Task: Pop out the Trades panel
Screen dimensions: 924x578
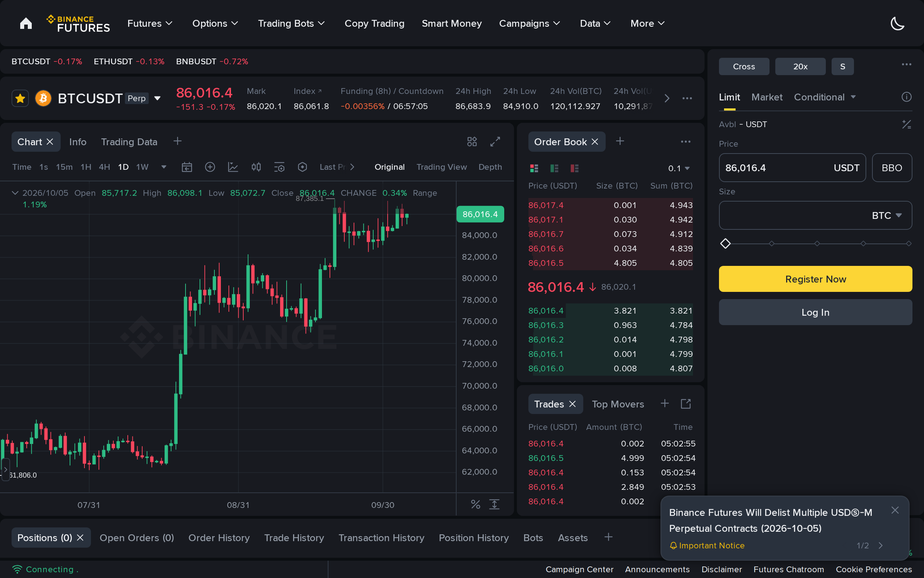Action: pyautogui.click(x=686, y=404)
